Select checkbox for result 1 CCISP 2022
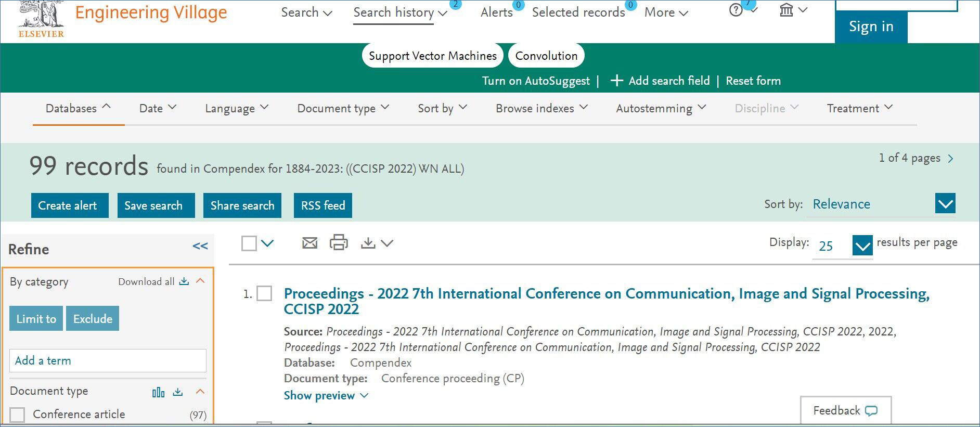Viewport: 980px width, 427px height. (264, 294)
